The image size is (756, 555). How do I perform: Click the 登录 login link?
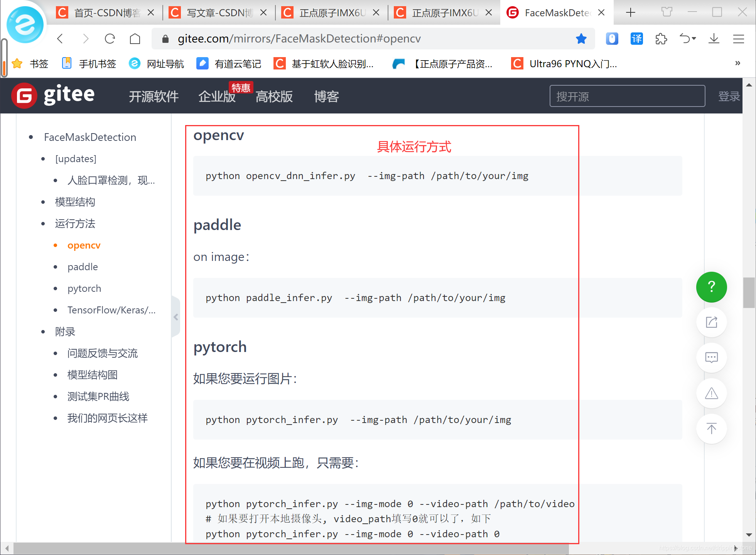tap(729, 96)
